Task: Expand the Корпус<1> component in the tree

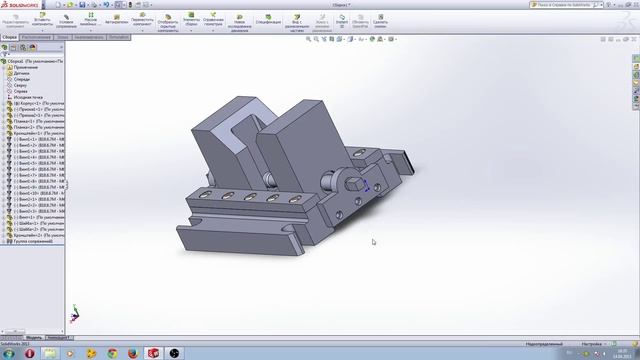Action: (4, 104)
